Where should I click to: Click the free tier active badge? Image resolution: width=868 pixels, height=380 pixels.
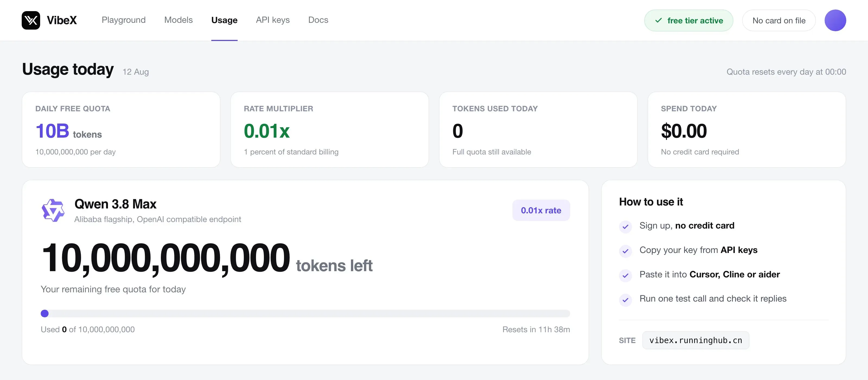(x=688, y=21)
